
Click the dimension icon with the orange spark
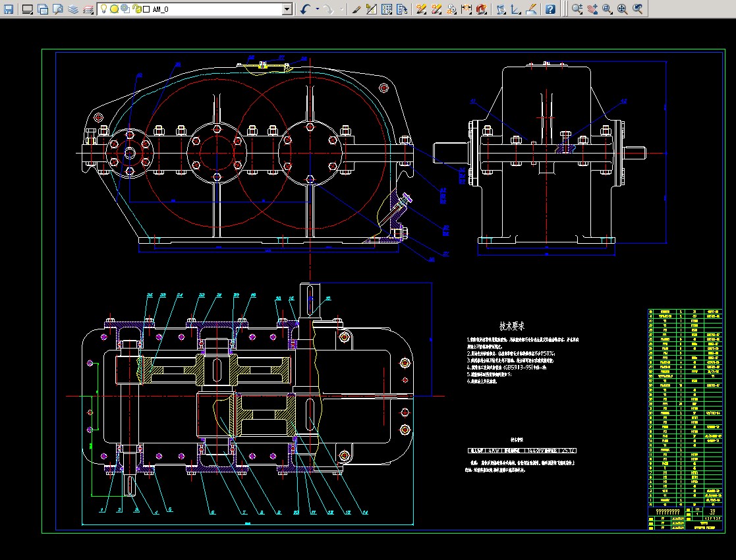click(466, 9)
